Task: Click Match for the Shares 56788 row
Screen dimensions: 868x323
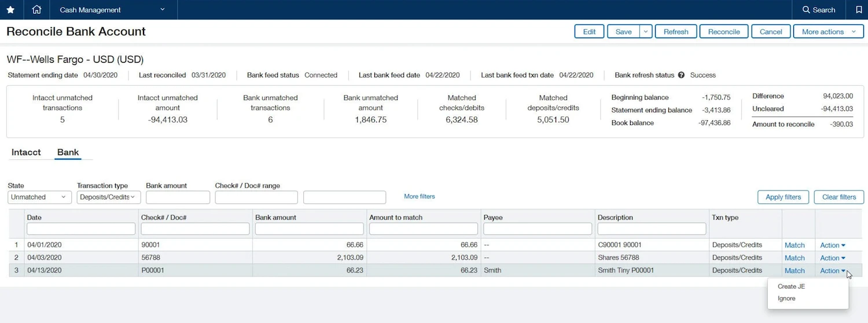Action: pos(795,258)
